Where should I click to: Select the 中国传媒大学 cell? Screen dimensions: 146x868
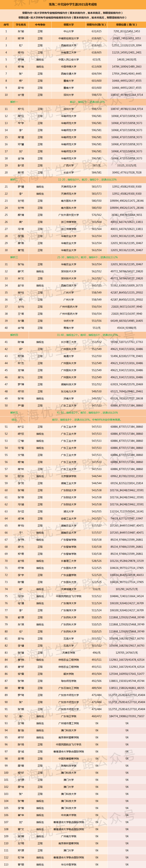(x=69, y=67)
